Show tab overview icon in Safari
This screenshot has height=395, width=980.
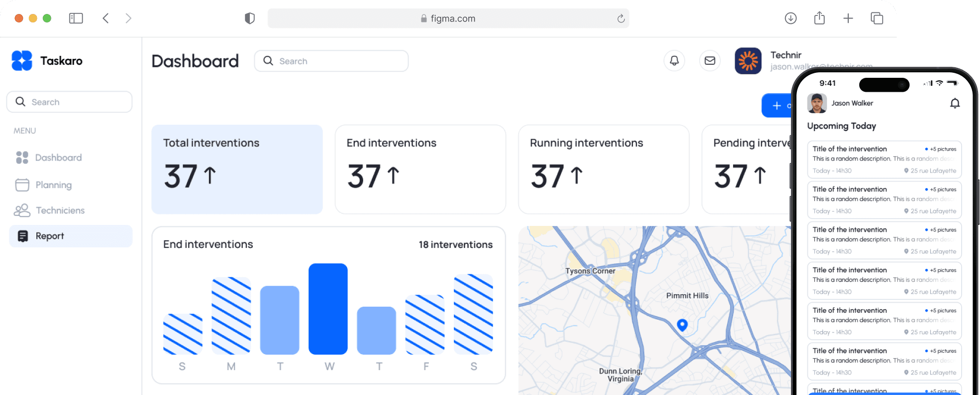click(x=877, y=18)
